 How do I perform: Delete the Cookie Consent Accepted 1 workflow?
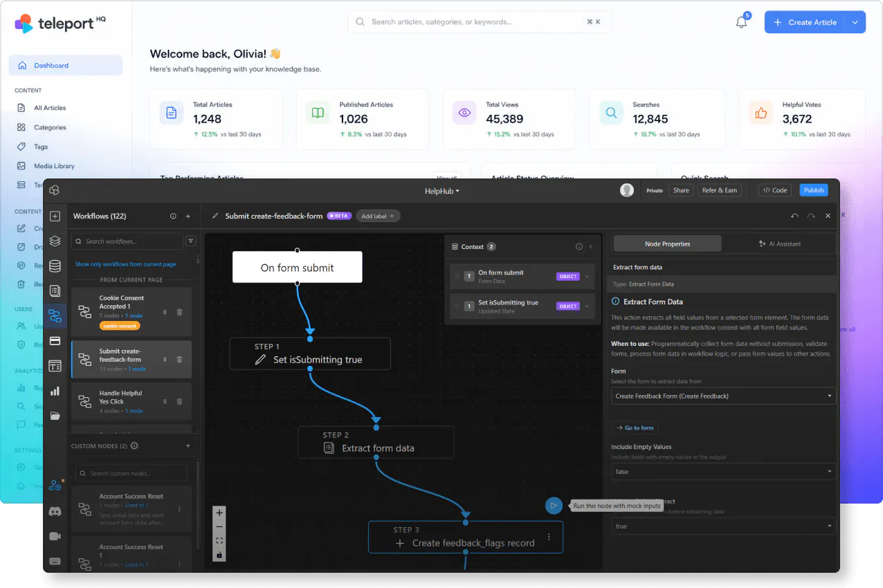[180, 312]
